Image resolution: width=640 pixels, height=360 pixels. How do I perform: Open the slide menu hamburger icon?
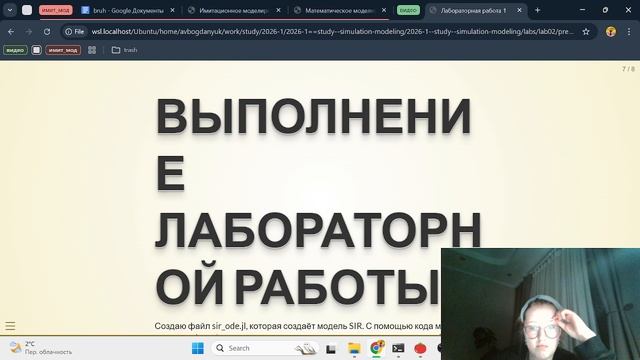click(10, 326)
